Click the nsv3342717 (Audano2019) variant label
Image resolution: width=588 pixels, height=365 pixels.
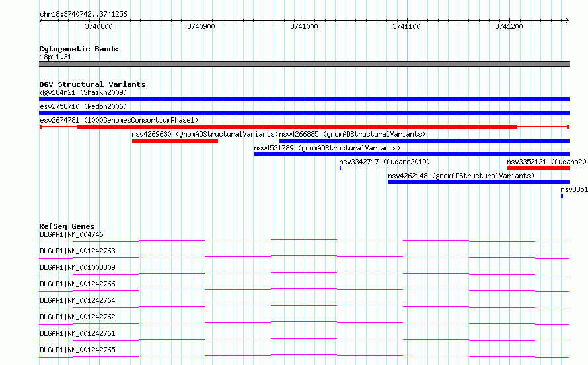pos(385,162)
